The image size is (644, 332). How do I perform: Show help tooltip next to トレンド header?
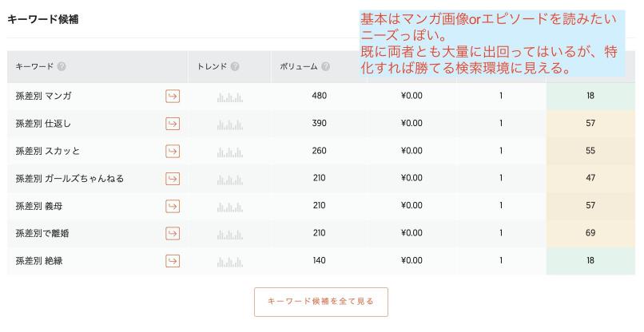click(235, 66)
